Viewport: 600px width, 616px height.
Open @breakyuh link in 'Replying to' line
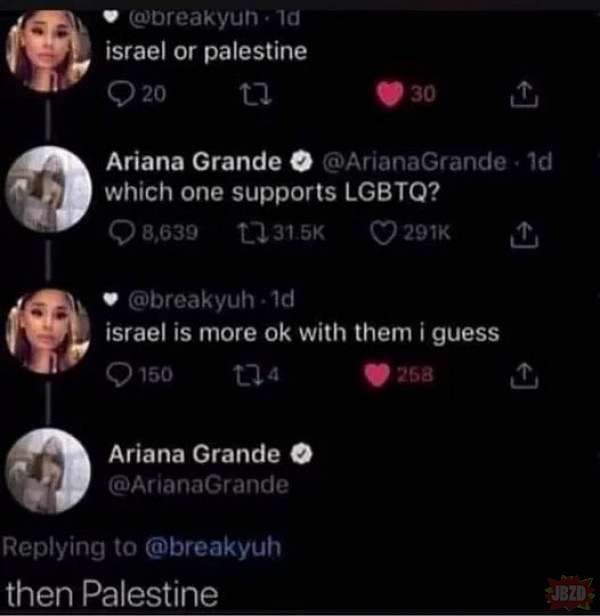(213, 547)
